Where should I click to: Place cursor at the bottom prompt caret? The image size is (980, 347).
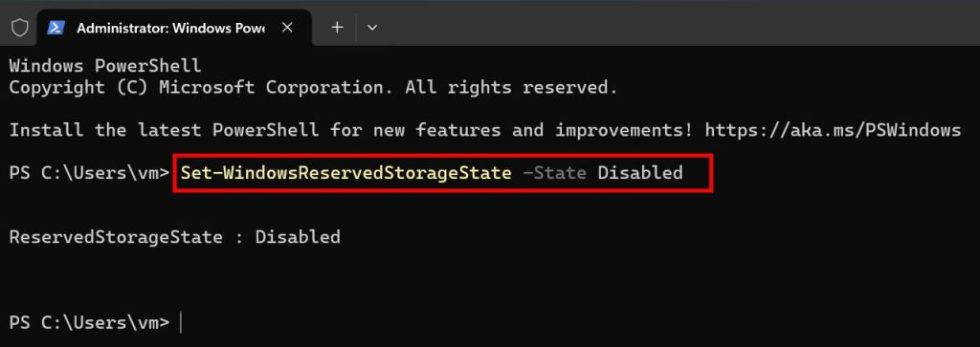(x=181, y=323)
